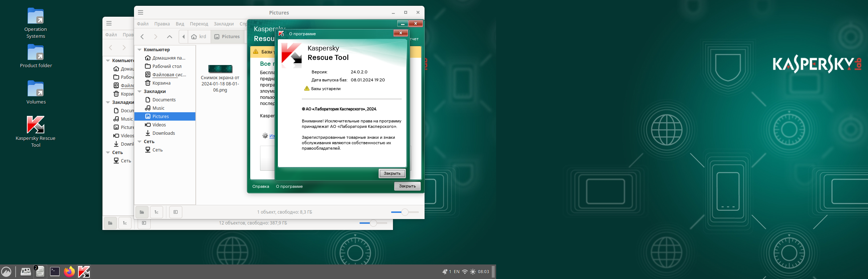Open Файл menu in rear file manager
The width and height of the screenshot is (868, 279).
111,35
